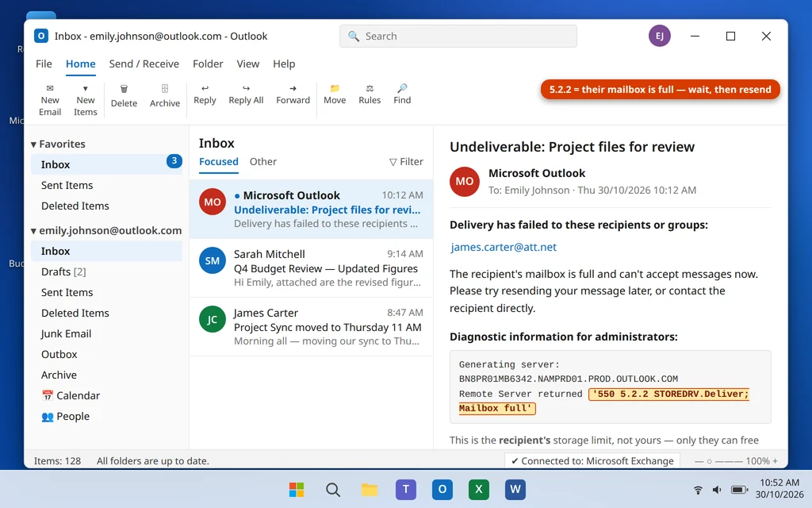Select the Undeliverable message from Microsoft Outlook
Image resolution: width=812 pixels, height=508 pixels.
click(x=311, y=209)
